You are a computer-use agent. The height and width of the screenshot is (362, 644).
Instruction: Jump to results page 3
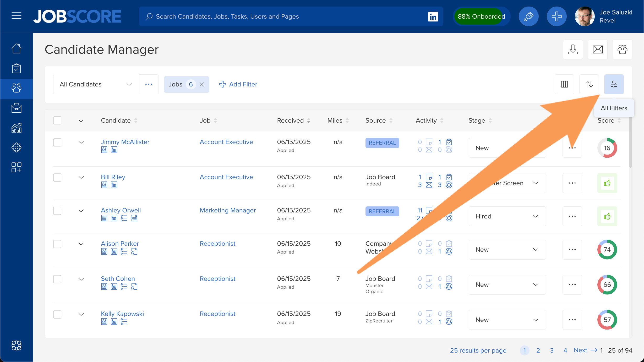(552, 350)
